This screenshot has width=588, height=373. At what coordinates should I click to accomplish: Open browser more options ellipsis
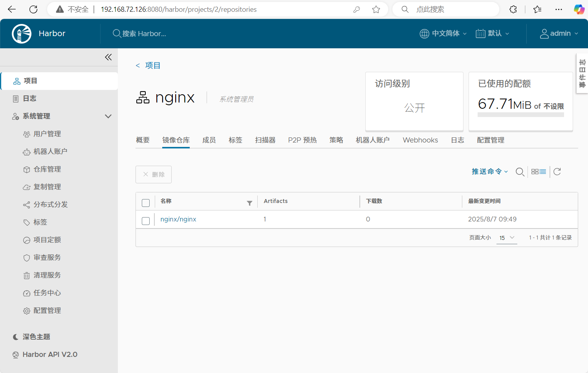tap(559, 9)
